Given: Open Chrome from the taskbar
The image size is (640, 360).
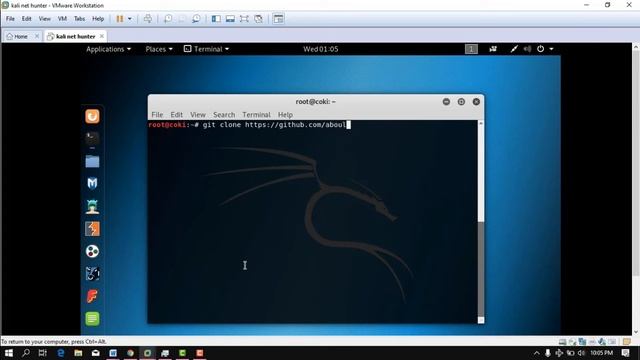Looking at the screenshot, I should point(130,353).
